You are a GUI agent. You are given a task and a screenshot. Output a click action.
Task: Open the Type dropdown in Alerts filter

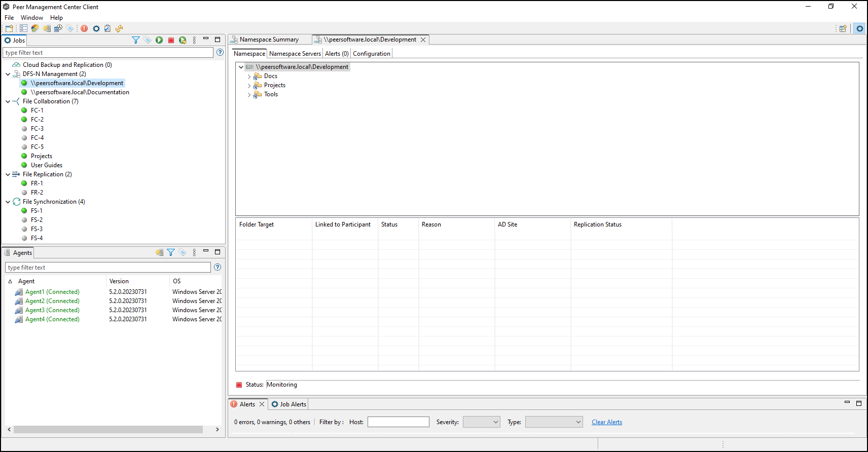tap(554, 422)
